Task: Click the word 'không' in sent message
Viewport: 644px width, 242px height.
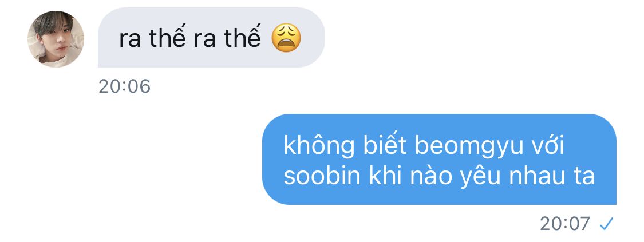Action: pyautogui.click(x=319, y=147)
